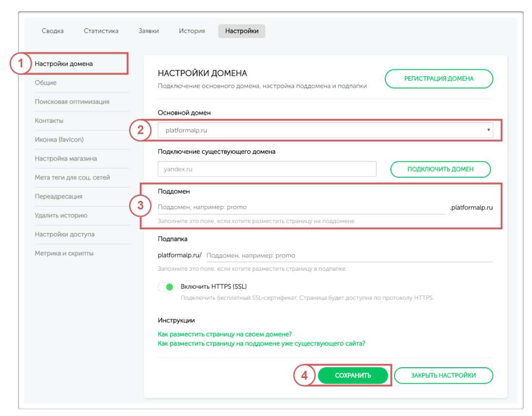Select Поисковая оптимизация in the sidebar
532x416 pixels.
coord(72,102)
